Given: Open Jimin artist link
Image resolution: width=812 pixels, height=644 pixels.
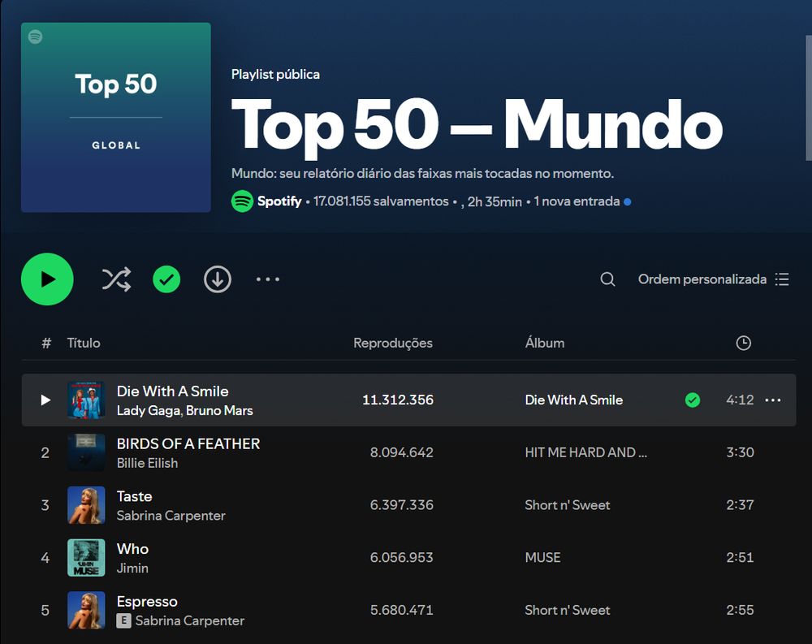Looking at the screenshot, I should point(132,568).
